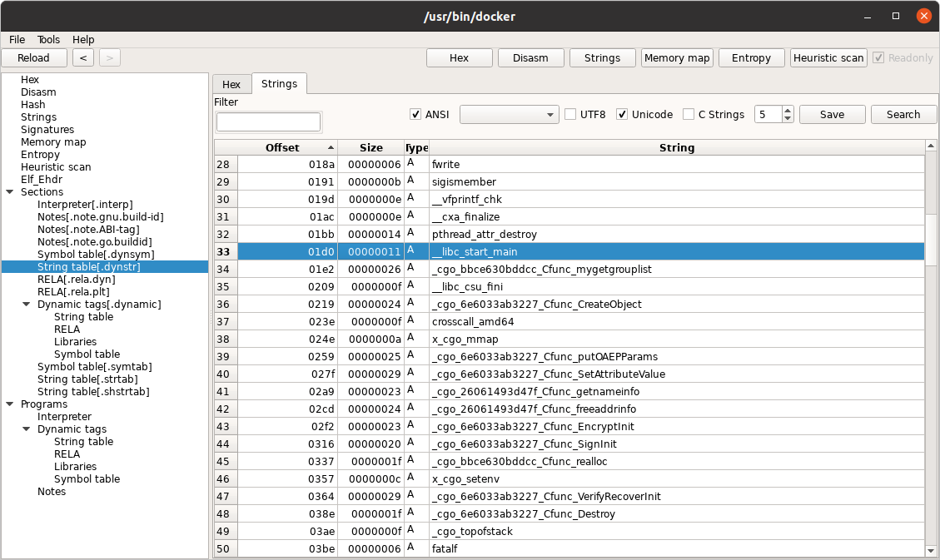Select the x_cgo_mmap string row
This screenshot has height=560, width=940.
click(x=569, y=339)
